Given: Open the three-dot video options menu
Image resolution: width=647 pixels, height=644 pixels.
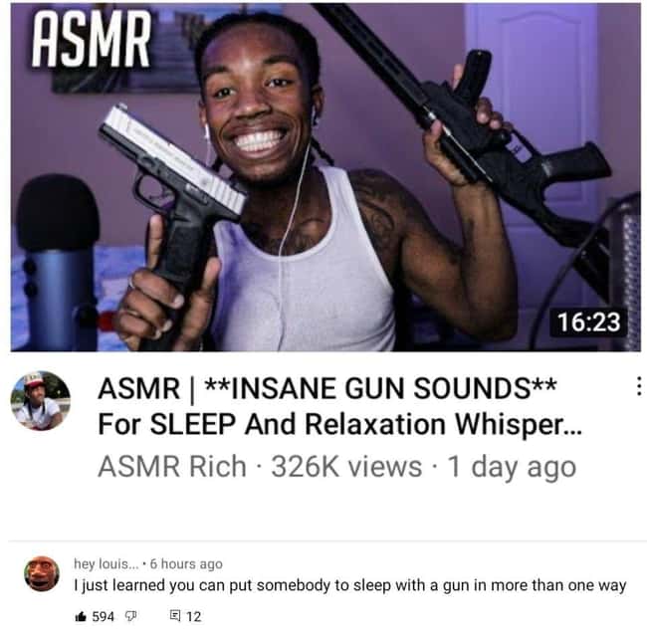Looking at the screenshot, I should pyautogui.click(x=638, y=386).
